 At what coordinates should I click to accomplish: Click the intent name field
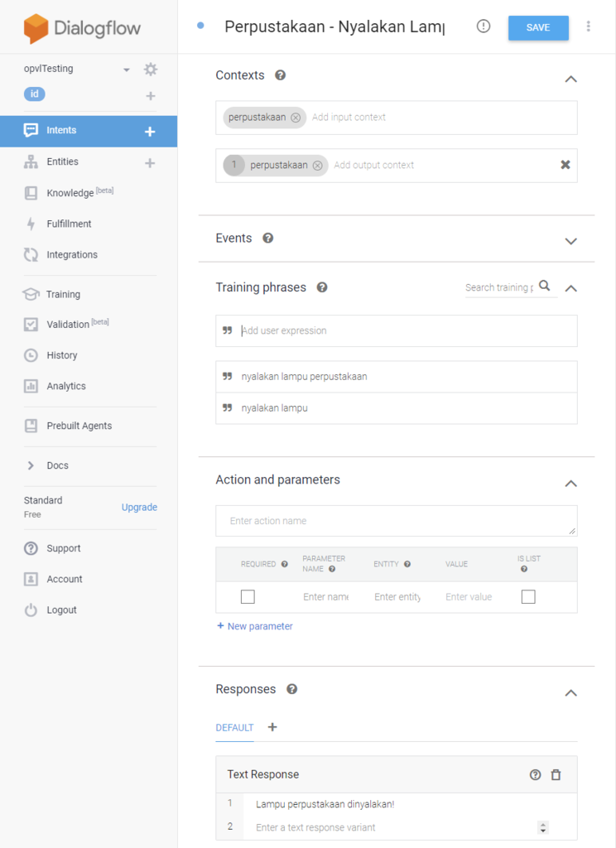click(334, 26)
